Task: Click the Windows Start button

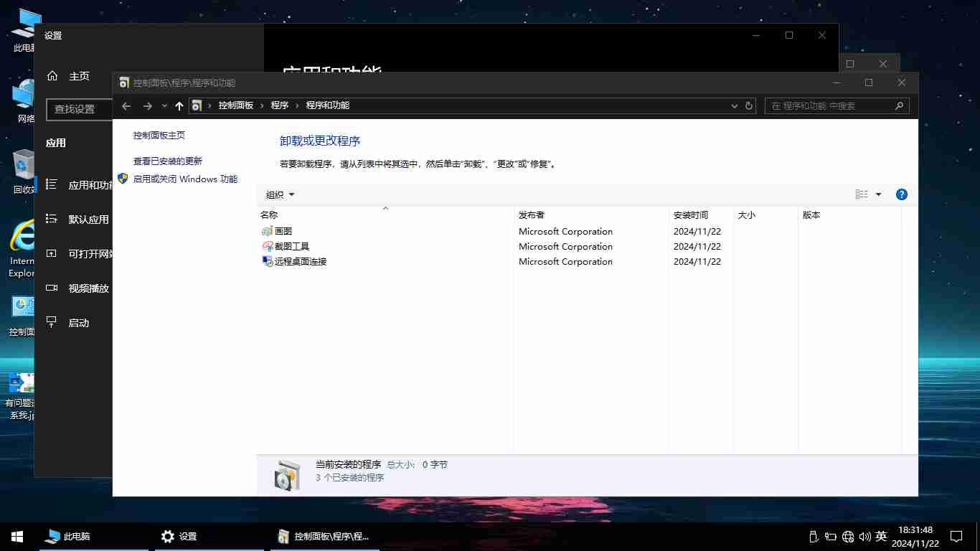Action: click(17, 536)
